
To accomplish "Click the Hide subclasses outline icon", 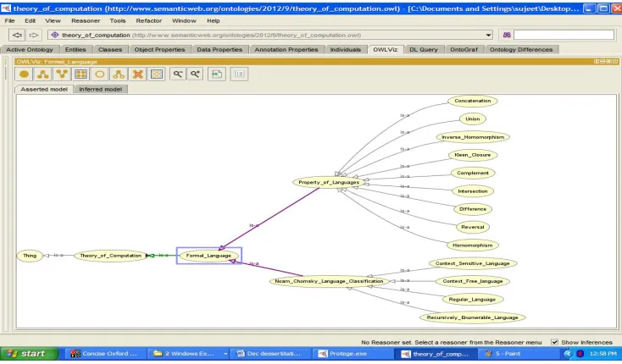I will [x=119, y=74].
